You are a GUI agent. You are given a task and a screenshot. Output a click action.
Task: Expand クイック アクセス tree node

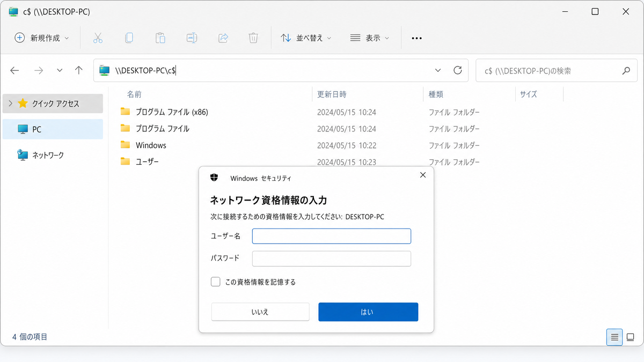(10, 103)
